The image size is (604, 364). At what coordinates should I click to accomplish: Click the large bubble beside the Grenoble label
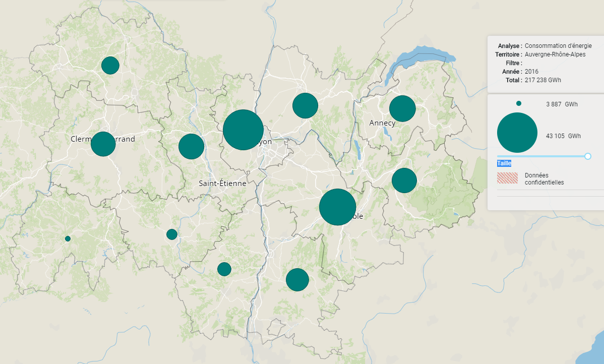338,207
